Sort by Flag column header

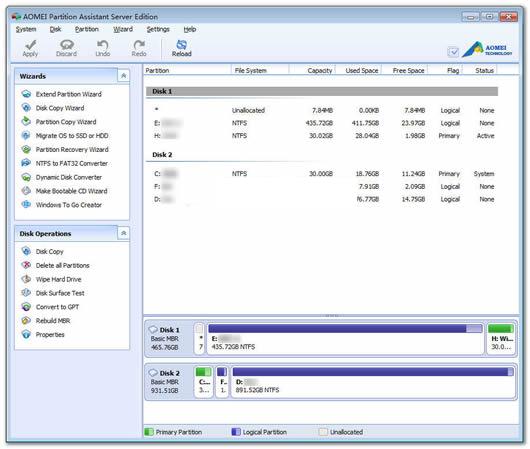445,70
